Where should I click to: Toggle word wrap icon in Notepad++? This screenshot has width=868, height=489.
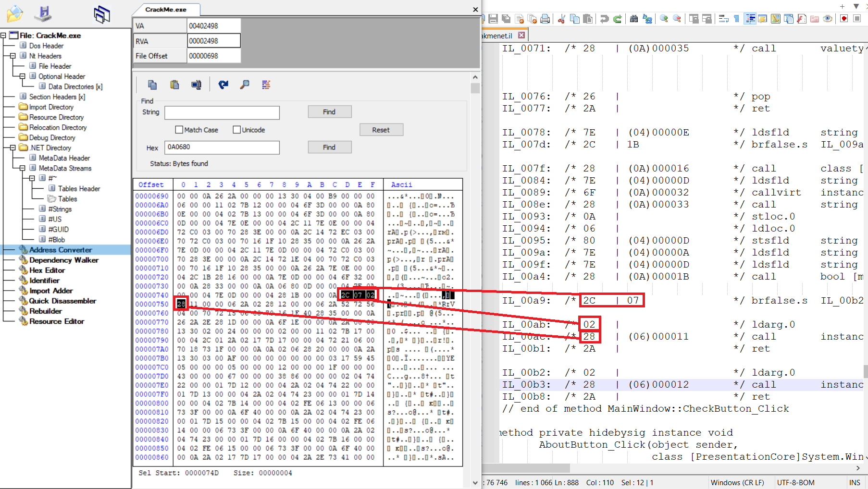pyautogui.click(x=723, y=19)
